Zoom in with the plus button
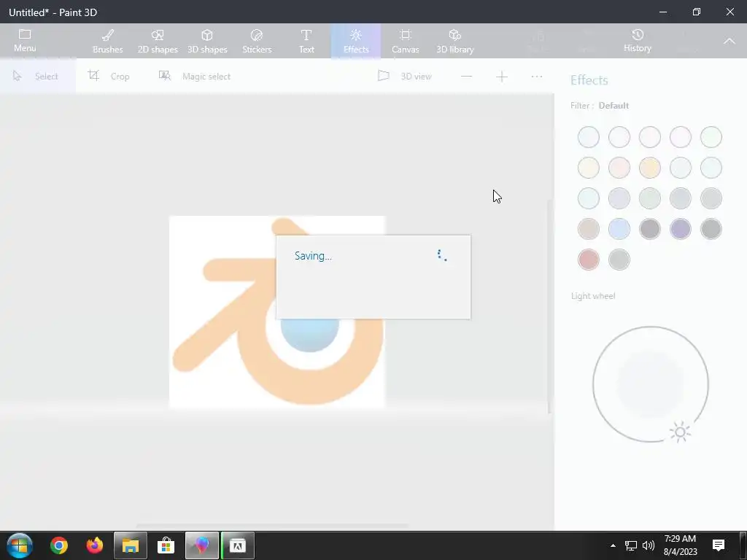Image resolution: width=747 pixels, height=560 pixels. point(502,77)
